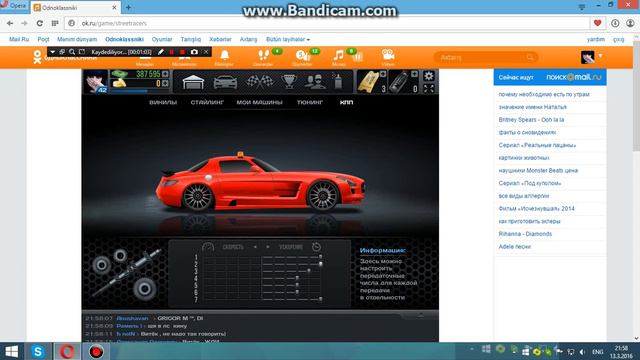Screen dimensions: 640x360
Task: Open Odnoklassniki video camera icon
Action: coord(388,55)
